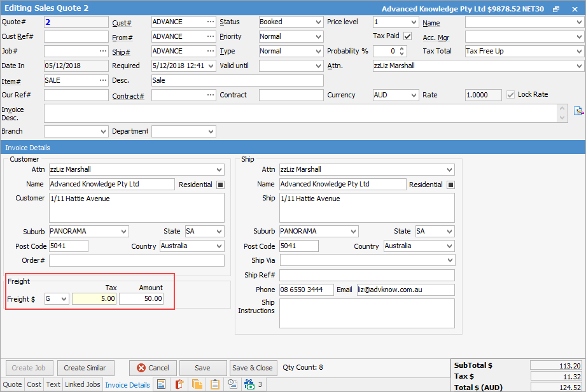Toggle the Ship Residential checkbox
The height and width of the screenshot is (392, 586).
(x=450, y=185)
